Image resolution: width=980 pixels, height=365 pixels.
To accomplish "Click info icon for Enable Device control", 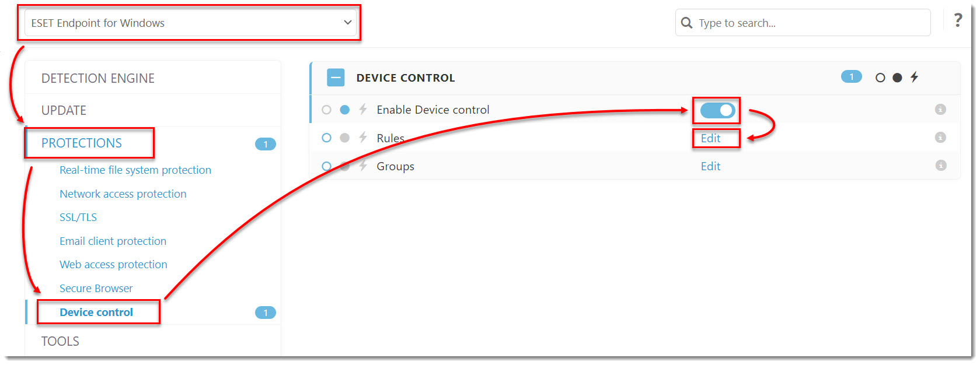I will click(x=940, y=109).
